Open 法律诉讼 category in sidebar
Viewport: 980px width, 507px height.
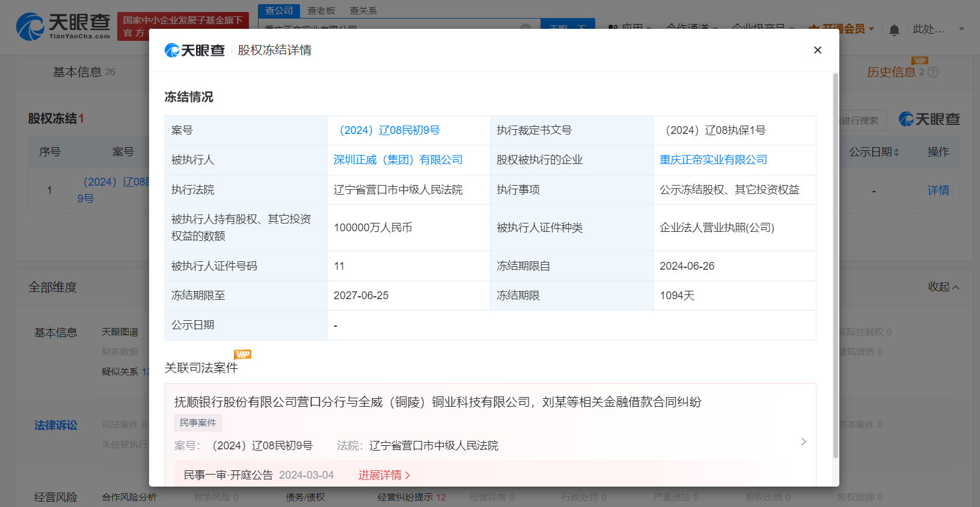(x=55, y=425)
